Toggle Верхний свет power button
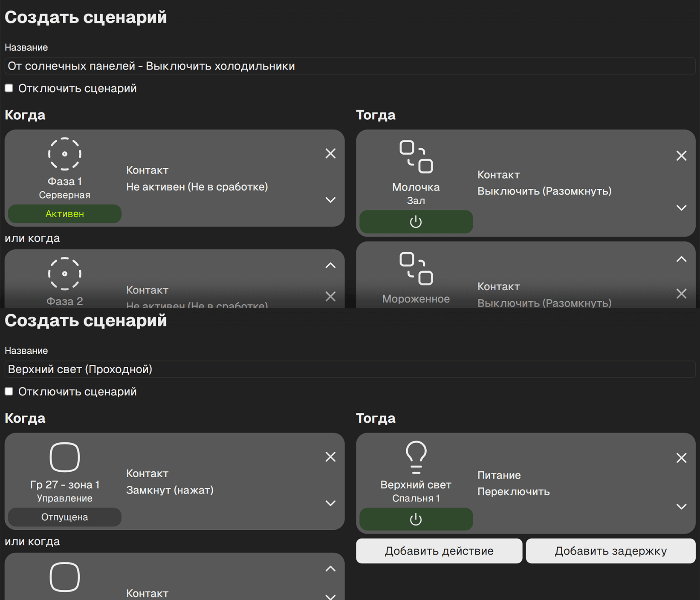700x600 pixels. click(416, 519)
